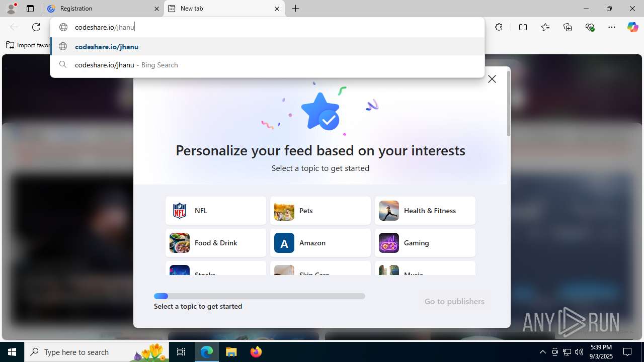Screen dimensions: 644x362
Task: Open Task View on the taskbar
Action: (181, 352)
